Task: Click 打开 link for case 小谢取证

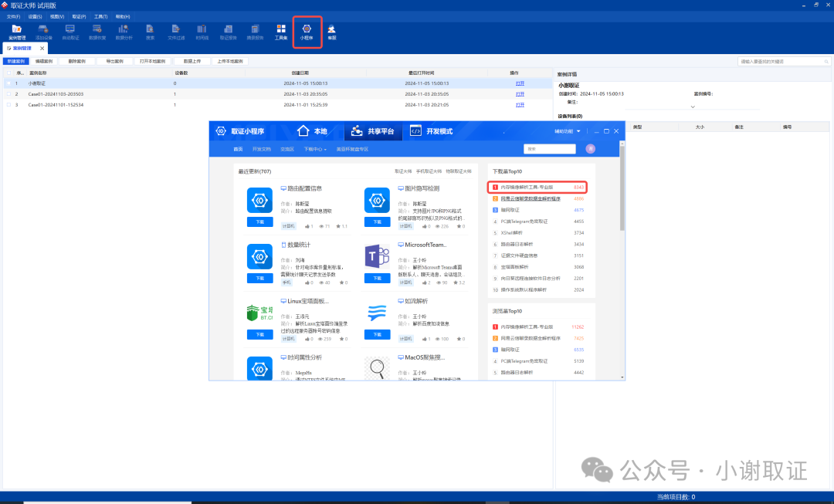Action: click(520, 83)
